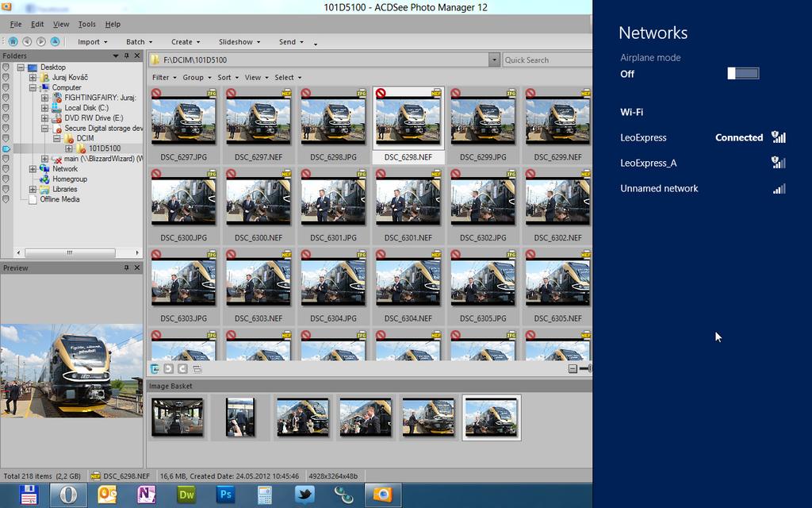The height and width of the screenshot is (508, 812).
Task: Open the Import dropdown in the toolbar
Action: [93, 42]
